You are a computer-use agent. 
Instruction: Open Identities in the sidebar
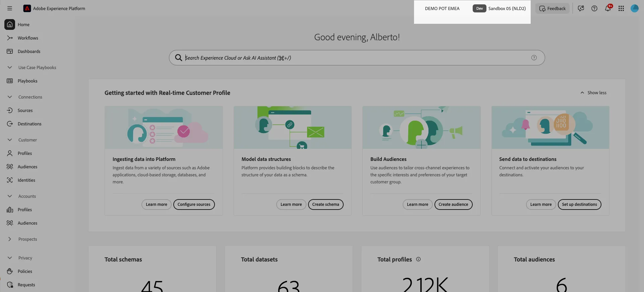[x=26, y=180]
